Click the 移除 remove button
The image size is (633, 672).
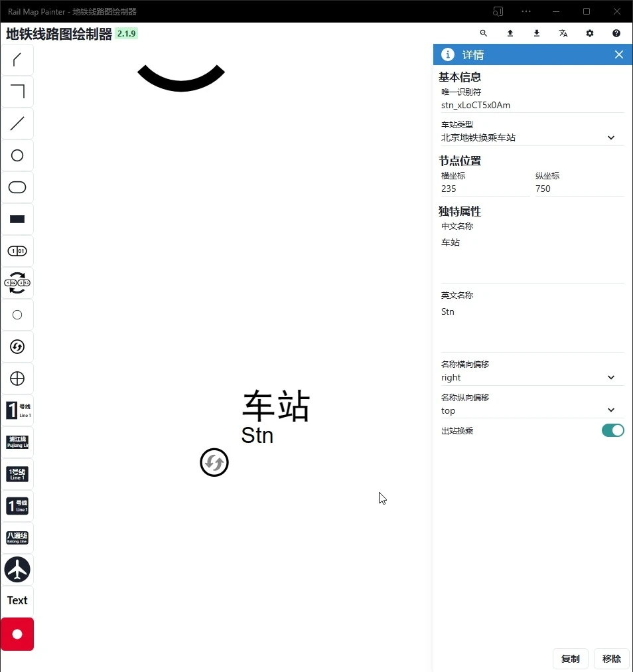(611, 659)
